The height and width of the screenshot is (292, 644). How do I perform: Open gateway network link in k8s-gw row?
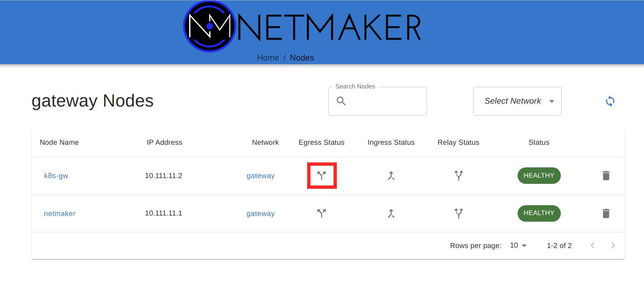(x=260, y=176)
